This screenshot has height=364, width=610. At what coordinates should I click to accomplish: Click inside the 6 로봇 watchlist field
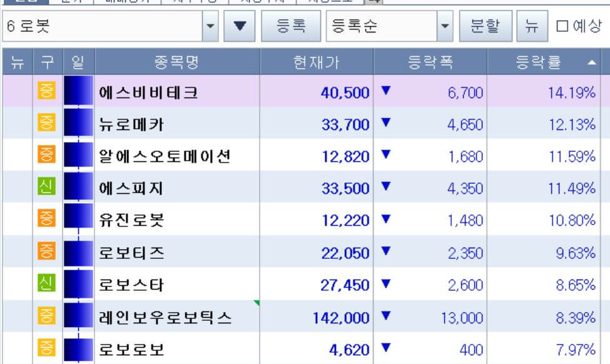pyautogui.click(x=100, y=25)
